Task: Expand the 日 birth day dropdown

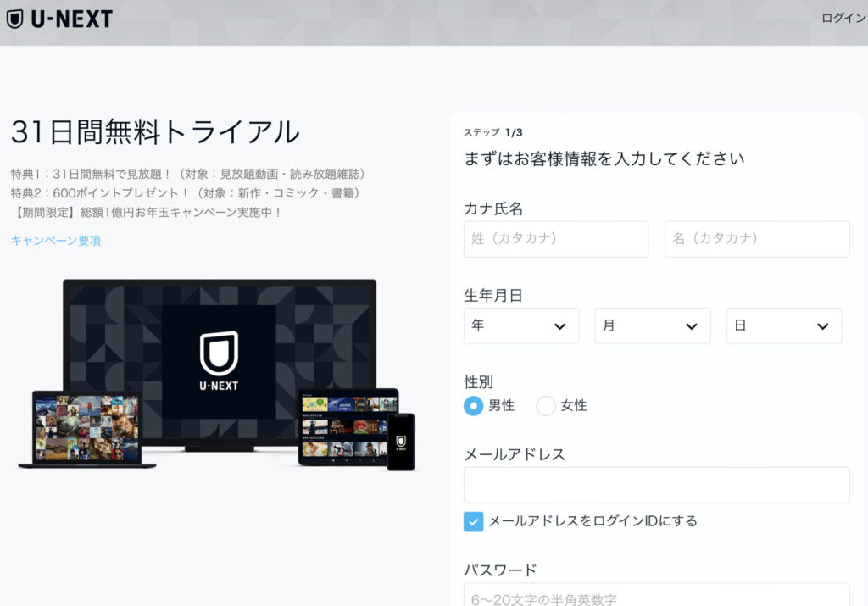Action: 783,325
